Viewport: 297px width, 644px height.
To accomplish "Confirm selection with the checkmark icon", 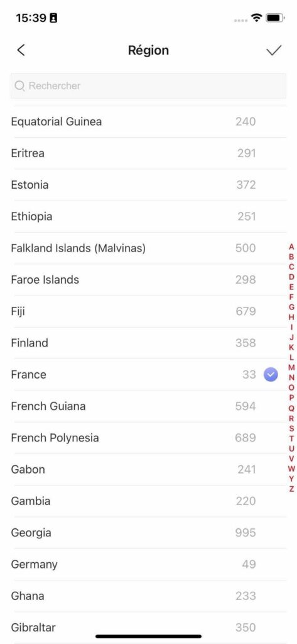I will click(274, 50).
